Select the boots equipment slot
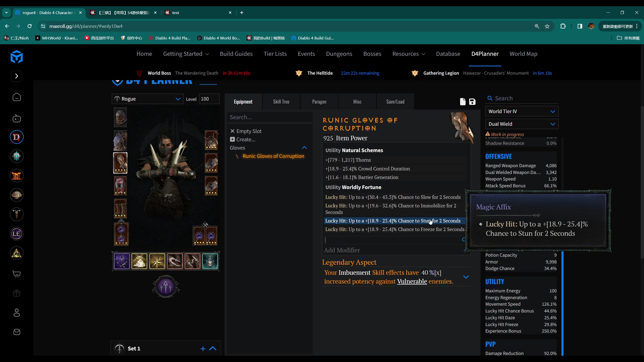The image size is (644, 362). [120, 208]
